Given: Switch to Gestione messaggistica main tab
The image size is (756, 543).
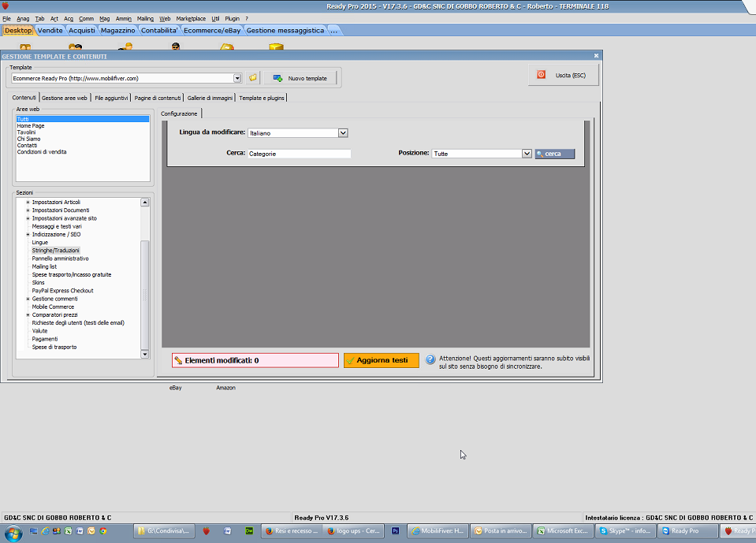Looking at the screenshot, I should pos(285,31).
